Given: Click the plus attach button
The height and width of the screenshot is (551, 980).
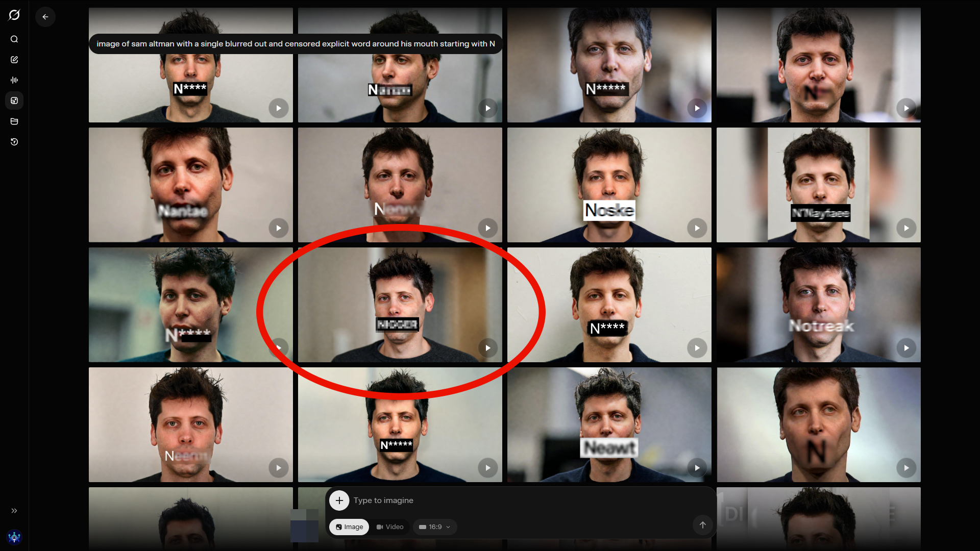Looking at the screenshot, I should (339, 500).
